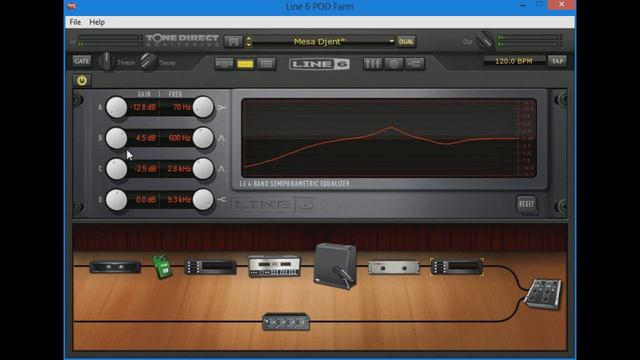The height and width of the screenshot is (360, 640).
Task: Select the mixer at chain end
Action: (543, 293)
